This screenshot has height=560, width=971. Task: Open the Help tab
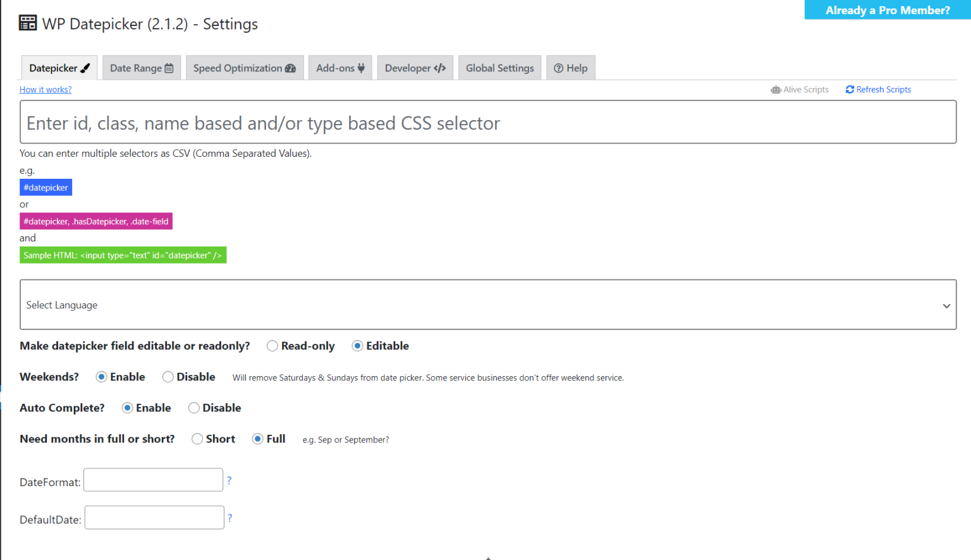click(570, 68)
